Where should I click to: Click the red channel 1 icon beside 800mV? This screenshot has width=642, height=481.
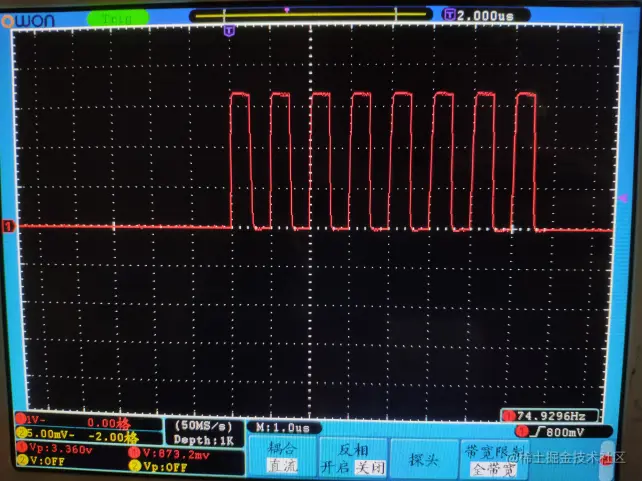(x=522, y=431)
